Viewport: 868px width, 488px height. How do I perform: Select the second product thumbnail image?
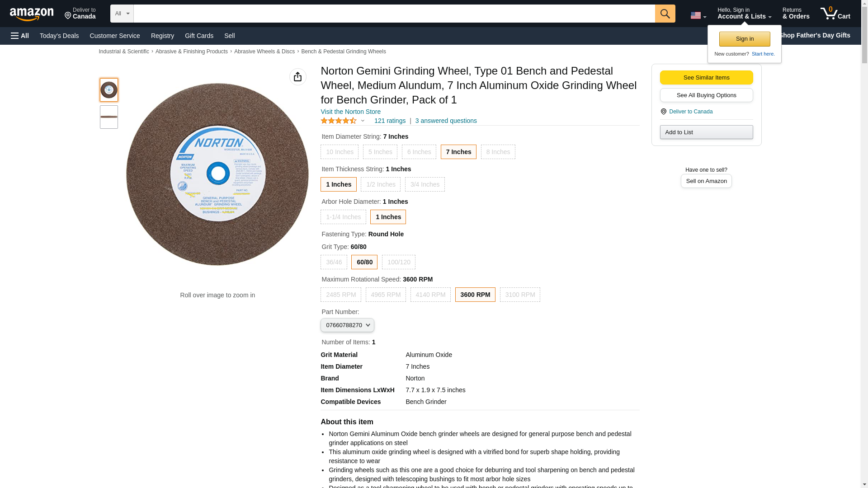click(109, 117)
